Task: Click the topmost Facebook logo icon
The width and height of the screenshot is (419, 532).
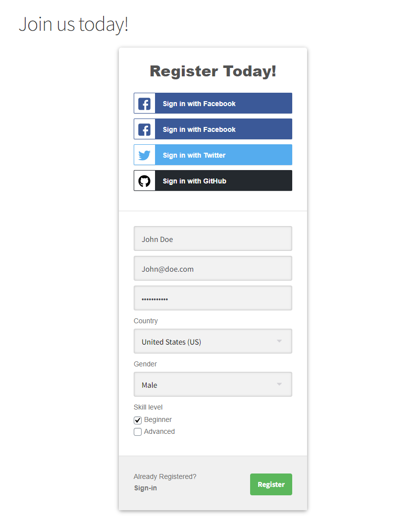Action: 144,104
